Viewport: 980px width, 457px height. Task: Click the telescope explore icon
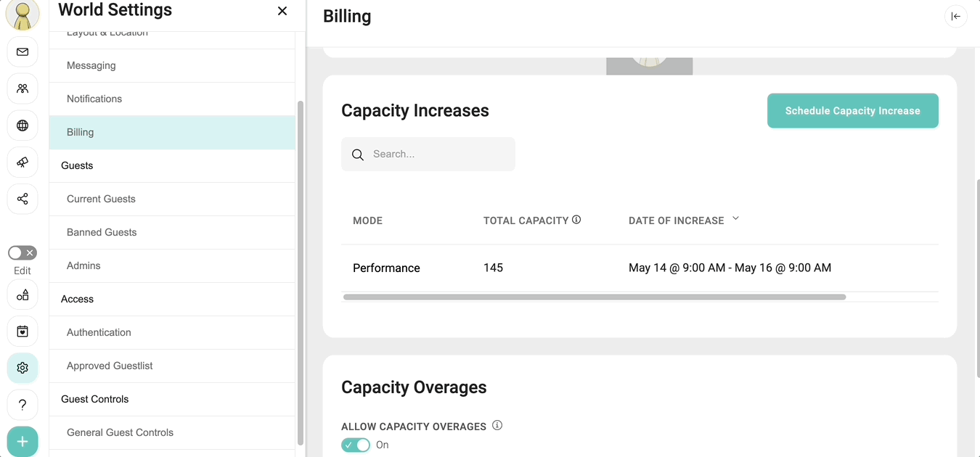click(x=23, y=162)
